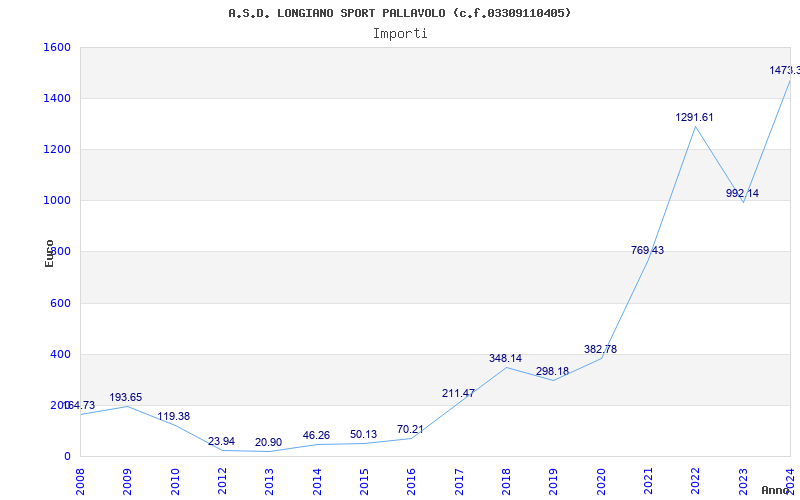Click the 1291.61 data label for 2022
Screen dimensions: 800x500
click(694, 117)
